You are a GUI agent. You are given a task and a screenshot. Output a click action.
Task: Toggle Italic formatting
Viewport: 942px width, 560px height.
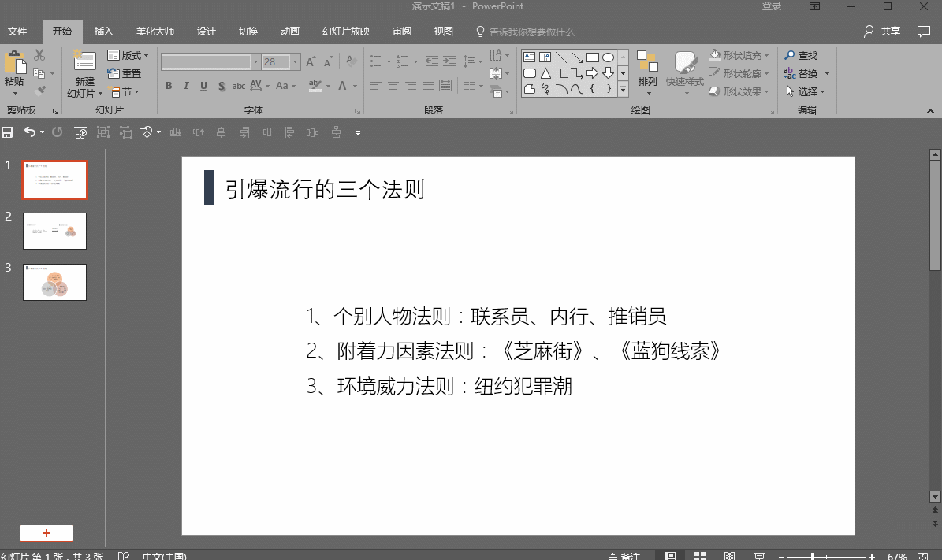pyautogui.click(x=186, y=86)
